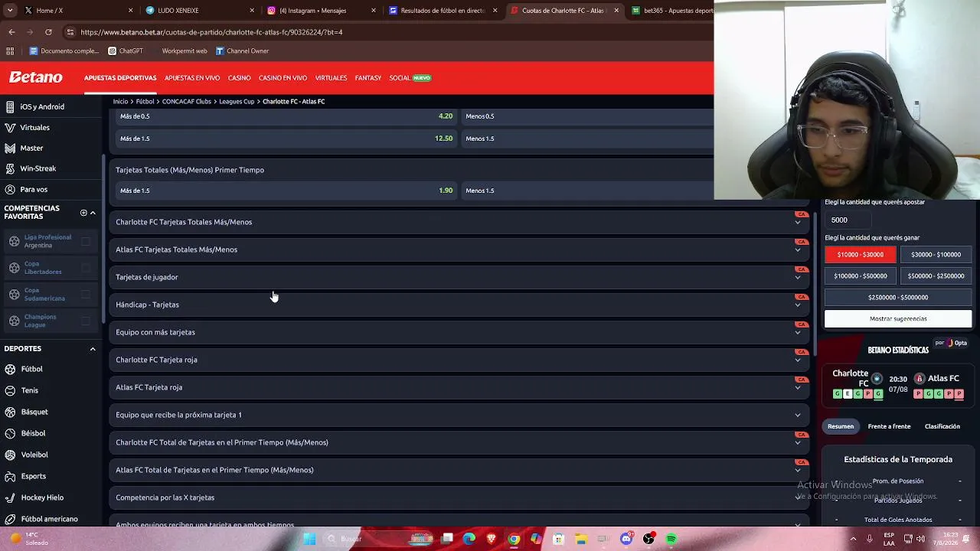This screenshot has height=551, width=980.
Task: Open Spotify from the taskbar
Action: (x=671, y=539)
